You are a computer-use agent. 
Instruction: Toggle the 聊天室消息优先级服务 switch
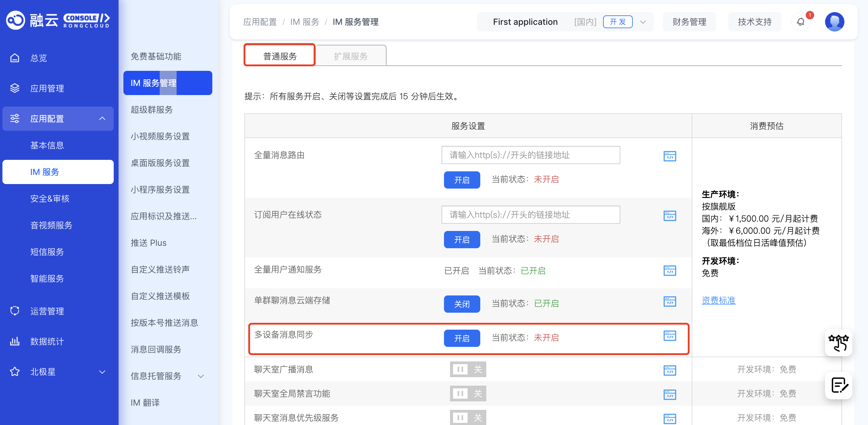point(468,417)
